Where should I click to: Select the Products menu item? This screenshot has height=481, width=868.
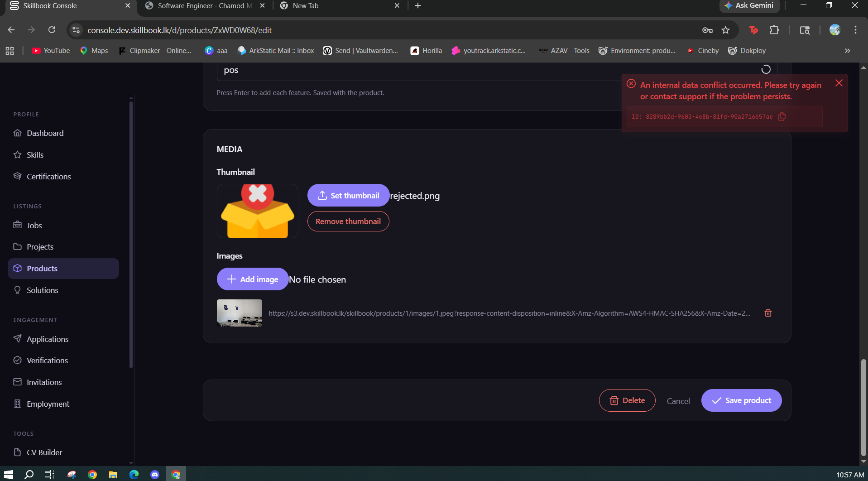pyautogui.click(x=63, y=269)
